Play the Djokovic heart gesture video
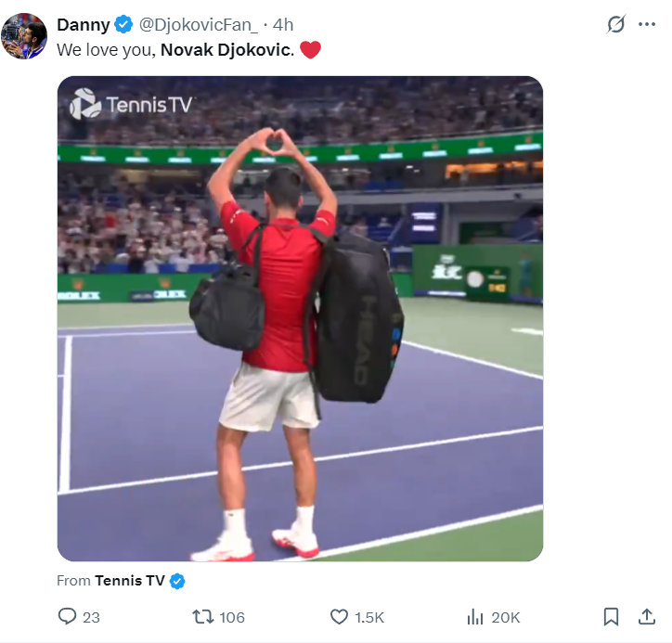Screen dimensions: 672x643 [x=300, y=318]
